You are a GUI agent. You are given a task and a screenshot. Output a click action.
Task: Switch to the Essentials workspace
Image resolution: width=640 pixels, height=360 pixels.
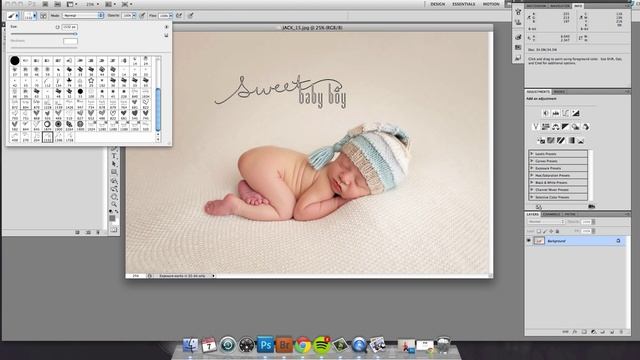click(464, 4)
